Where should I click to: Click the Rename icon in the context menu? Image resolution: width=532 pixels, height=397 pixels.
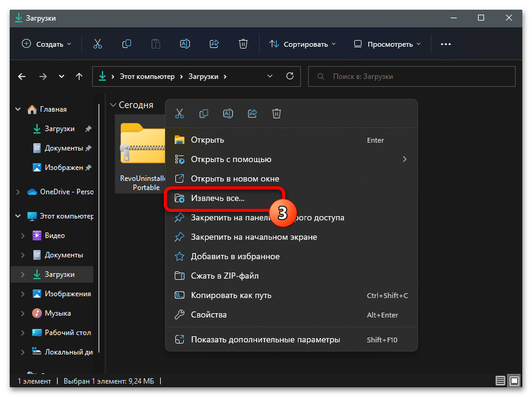point(228,114)
